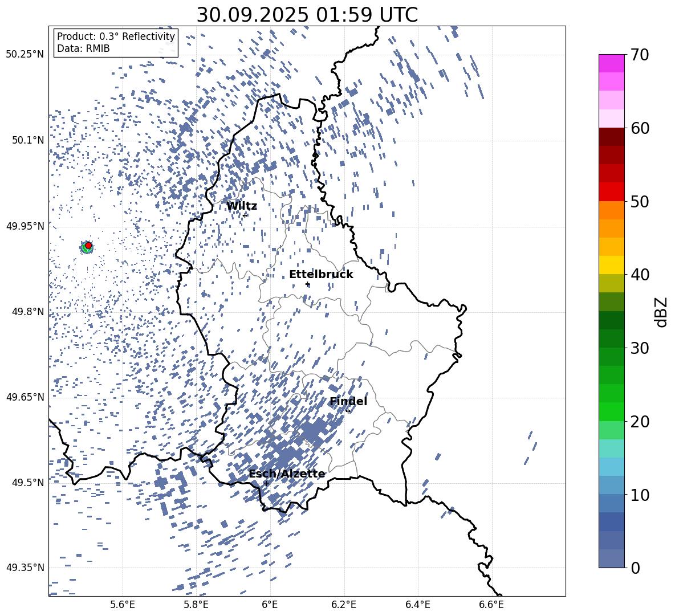The image size is (675, 616).
Task: Pick the yellow 40 dBZ colorbar swatch
Action: point(612,265)
